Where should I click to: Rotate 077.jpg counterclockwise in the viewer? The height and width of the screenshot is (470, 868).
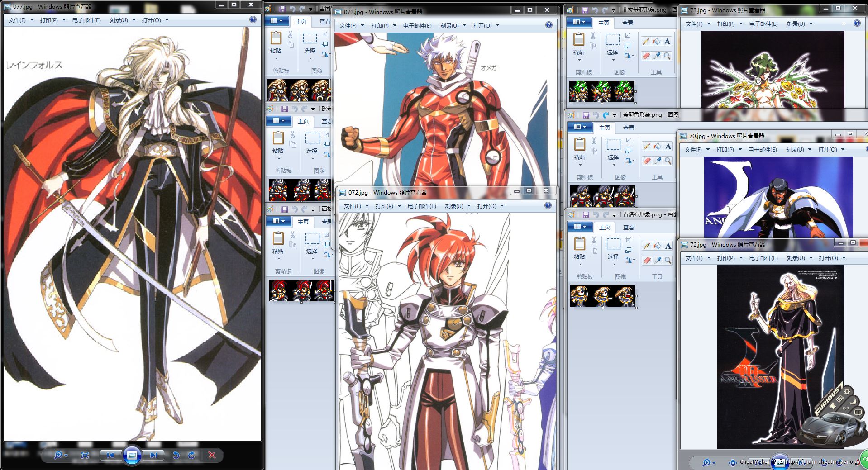click(x=176, y=455)
